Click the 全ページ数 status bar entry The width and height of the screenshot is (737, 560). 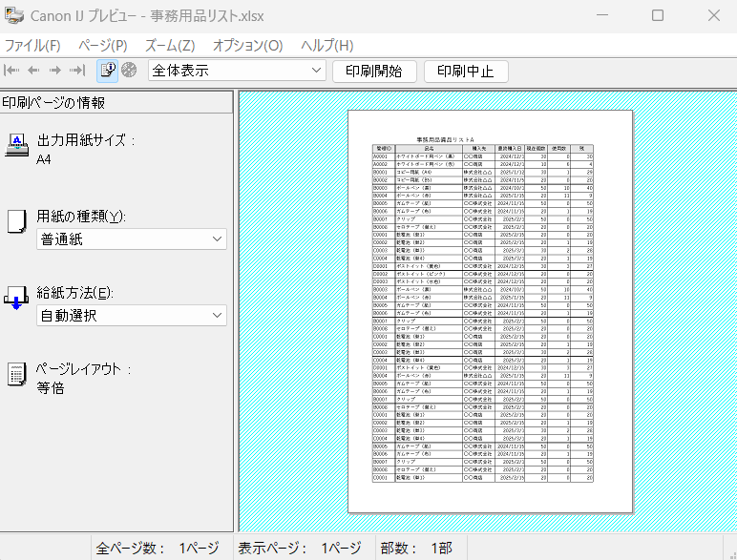[x=158, y=548]
